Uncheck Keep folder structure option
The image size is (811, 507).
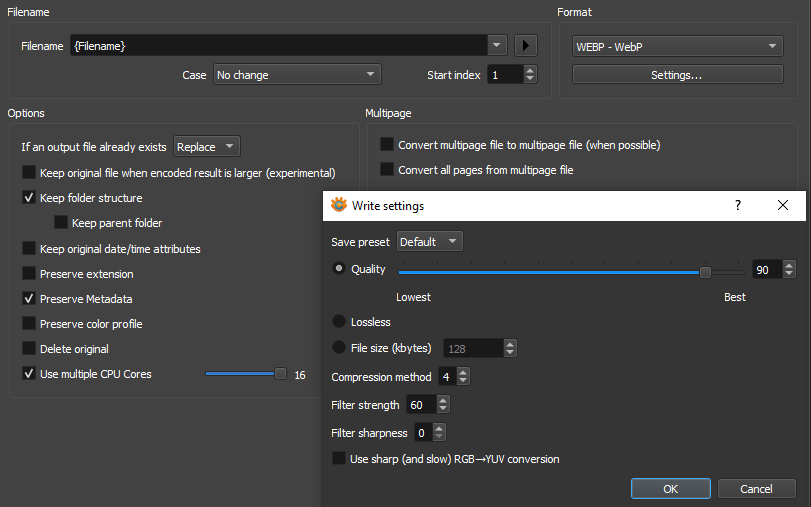(29, 198)
